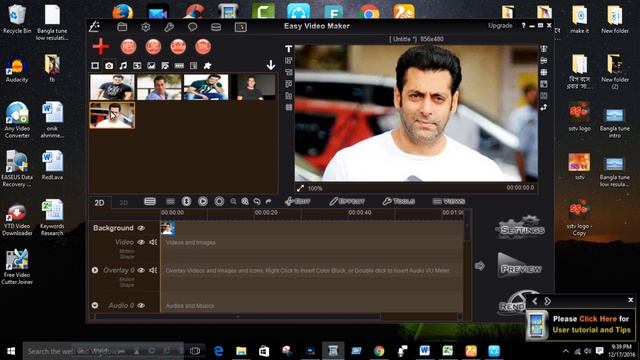The width and height of the screenshot is (640, 360).
Task: Open Chrome from the taskbar
Action: (x=379, y=351)
